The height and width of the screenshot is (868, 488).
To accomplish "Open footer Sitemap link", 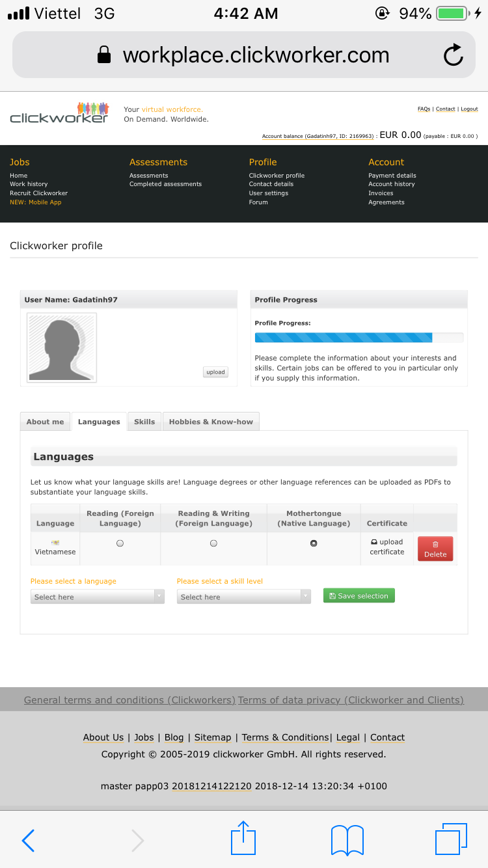I will 213,737.
